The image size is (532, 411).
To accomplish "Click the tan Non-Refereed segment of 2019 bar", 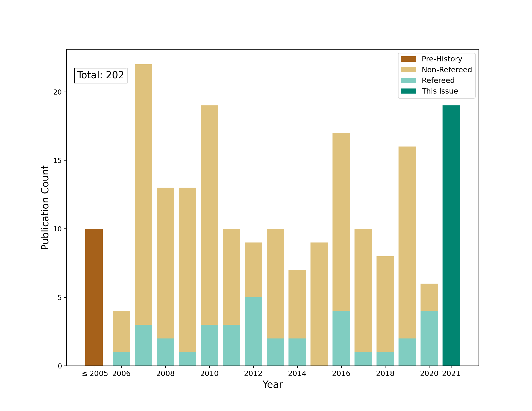I will [x=407, y=242].
